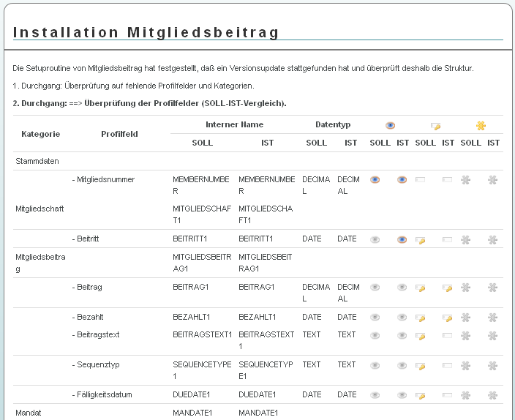Click the IST key icon for Bezahlt

[x=447, y=318]
